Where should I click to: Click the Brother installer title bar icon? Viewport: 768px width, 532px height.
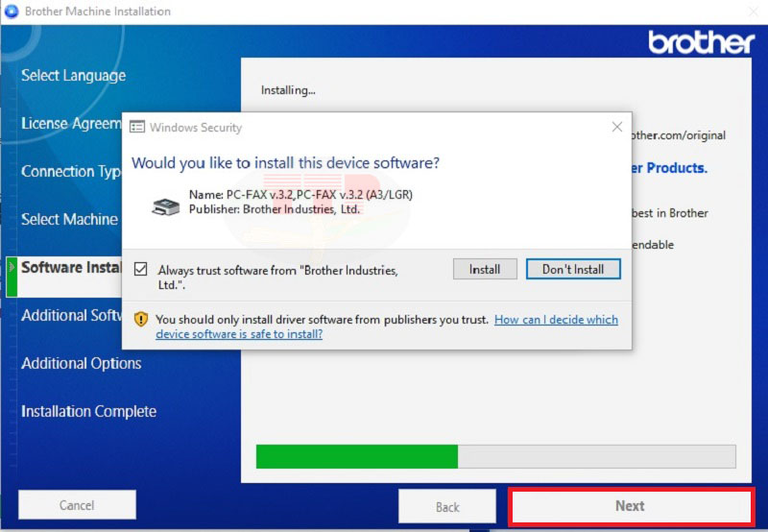pyautogui.click(x=11, y=12)
